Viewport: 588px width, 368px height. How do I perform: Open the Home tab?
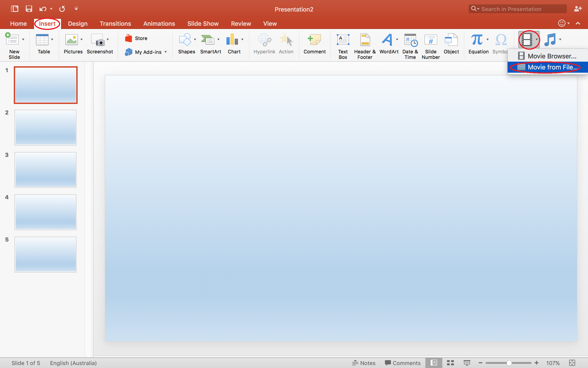tap(18, 24)
